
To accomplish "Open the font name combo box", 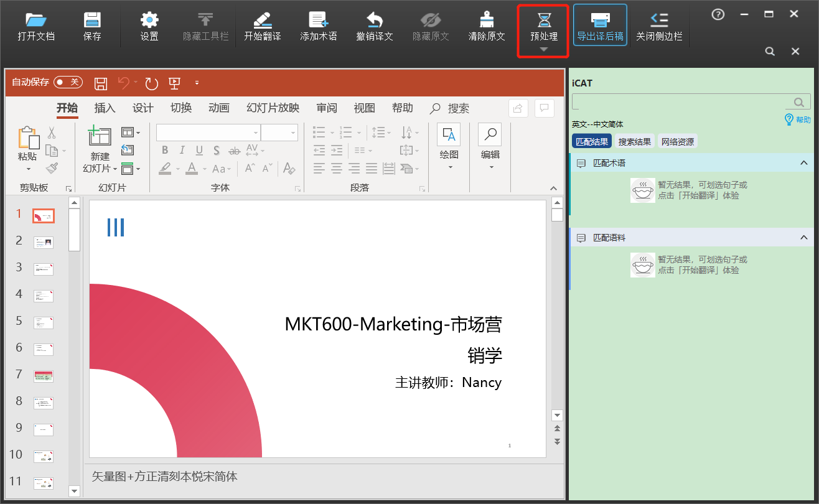I will [208, 133].
